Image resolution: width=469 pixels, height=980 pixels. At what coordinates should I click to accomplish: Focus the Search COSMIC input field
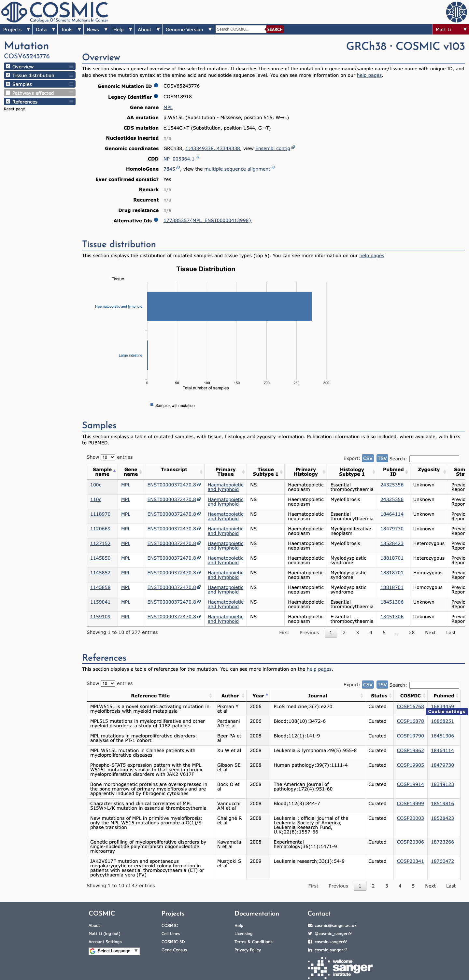(x=240, y=29)
